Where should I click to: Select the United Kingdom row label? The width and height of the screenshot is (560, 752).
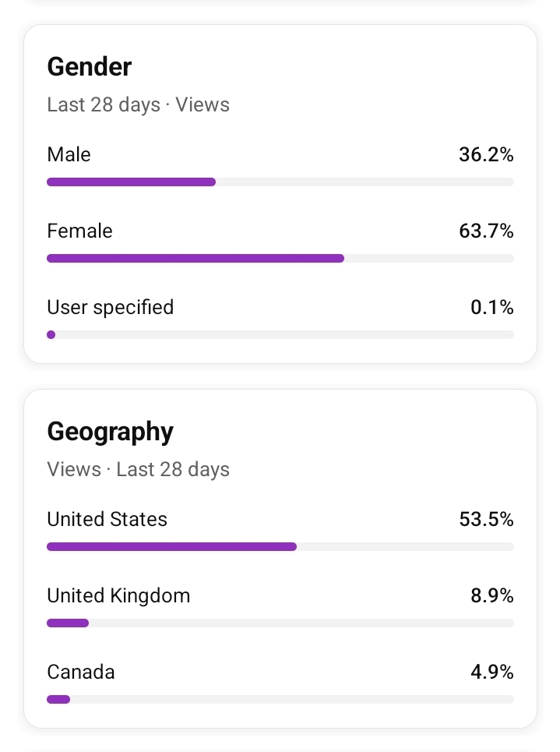coord(119,596)
